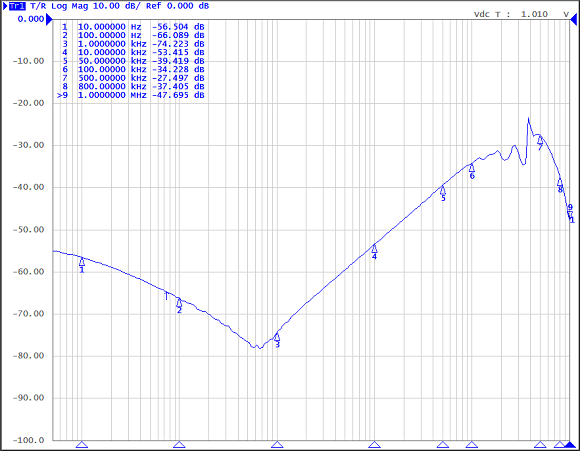580x451 pixels.
Task: Select the marker 9 row in the list
Action: pos(131,95)
